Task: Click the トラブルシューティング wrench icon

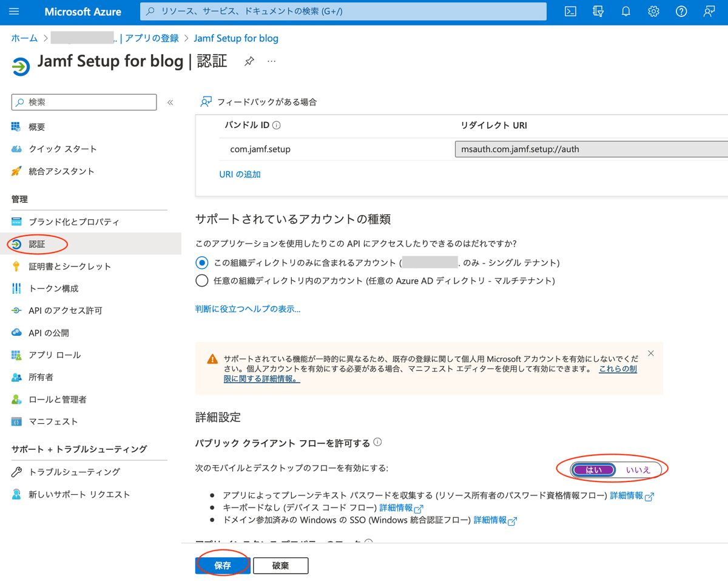Action: [x=16, y=472]
